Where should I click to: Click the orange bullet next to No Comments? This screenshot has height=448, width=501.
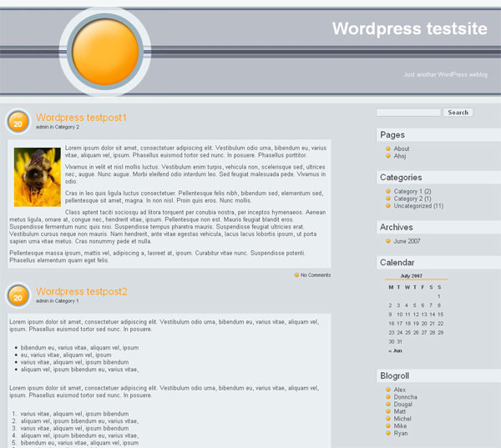(x=296, y=275)
